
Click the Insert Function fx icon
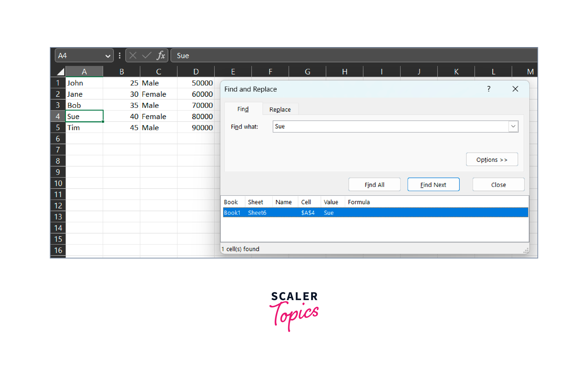coord(161,56)
